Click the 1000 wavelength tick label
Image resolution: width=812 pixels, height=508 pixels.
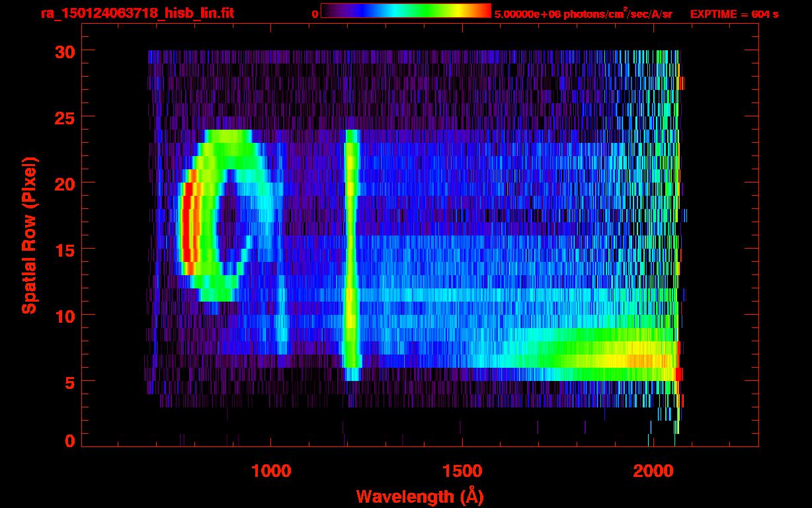(x=271, y=471)
